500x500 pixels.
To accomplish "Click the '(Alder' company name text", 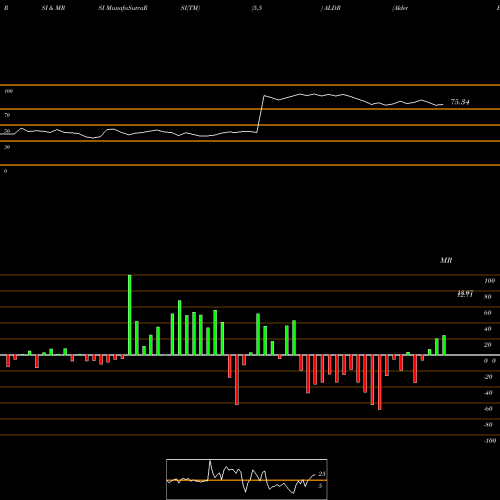I will click(400, 8).
